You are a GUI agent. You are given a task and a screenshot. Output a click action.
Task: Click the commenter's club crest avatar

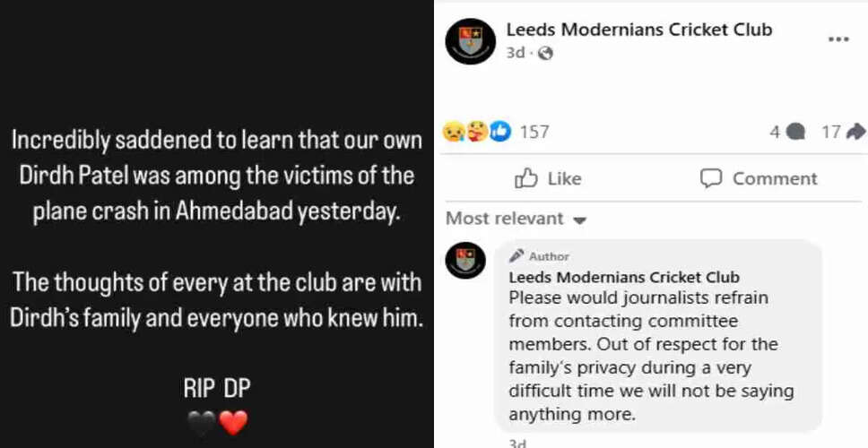pos(465,261)
